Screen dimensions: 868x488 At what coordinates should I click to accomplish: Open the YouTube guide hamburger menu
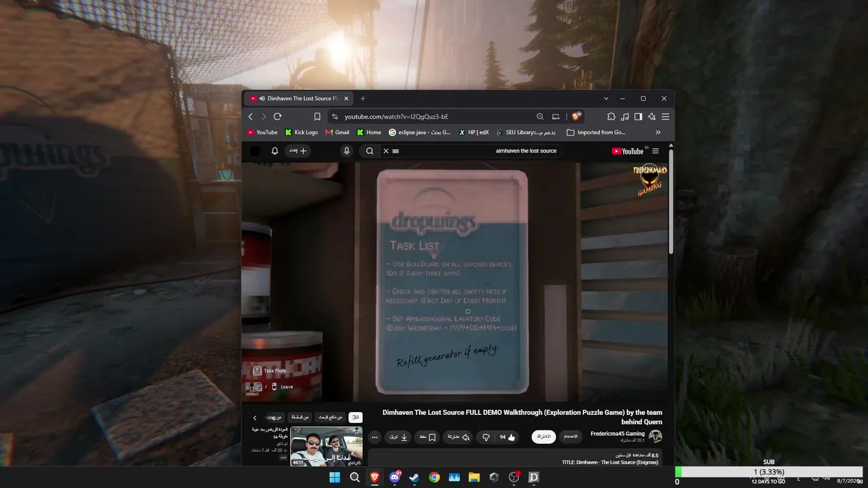(655, 151)
